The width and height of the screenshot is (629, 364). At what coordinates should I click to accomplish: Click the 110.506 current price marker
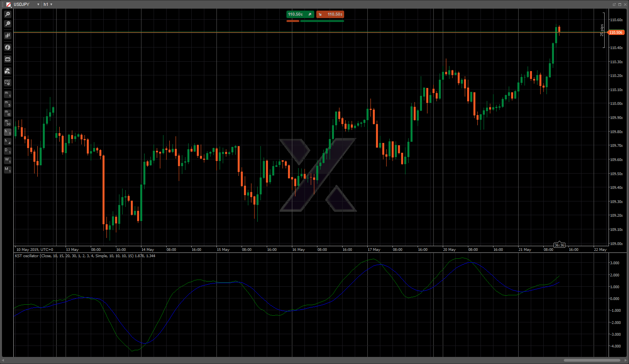click(x=616, y=33)
